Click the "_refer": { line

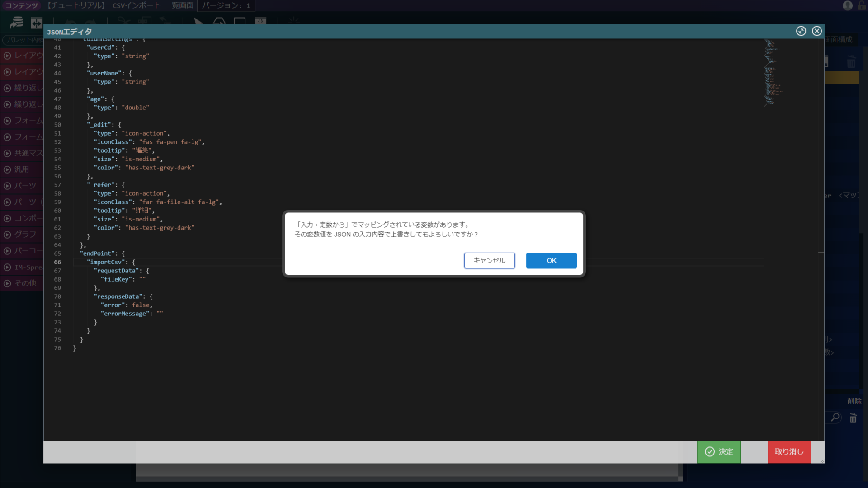coord(106,185)
